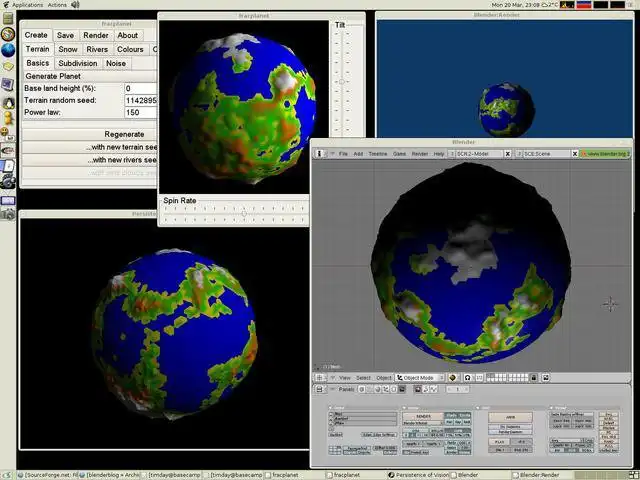Open Blender's Render menu
The height and width of the screenshot is (480, 640).
(x=420, y=153)
